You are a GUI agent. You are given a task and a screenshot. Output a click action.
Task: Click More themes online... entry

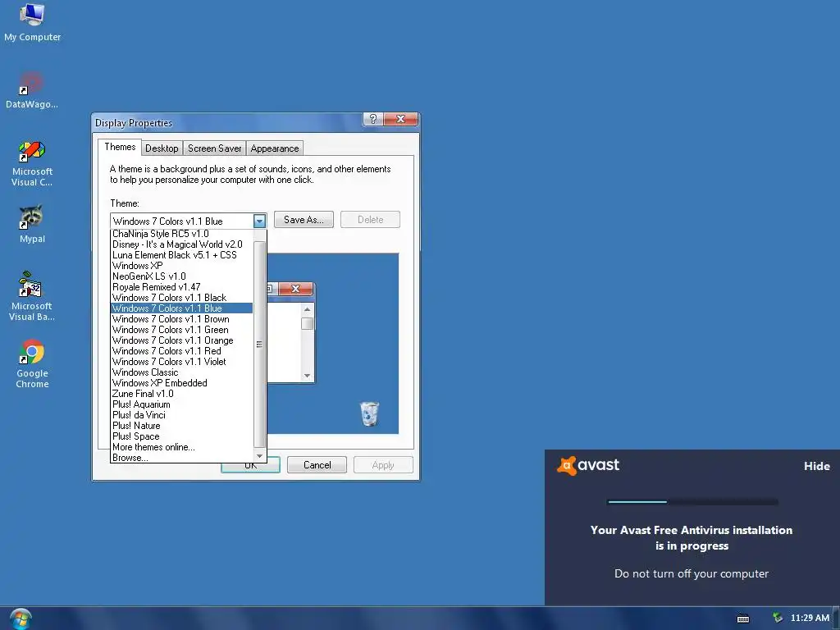pyautogui.click(x=181, y=447)
